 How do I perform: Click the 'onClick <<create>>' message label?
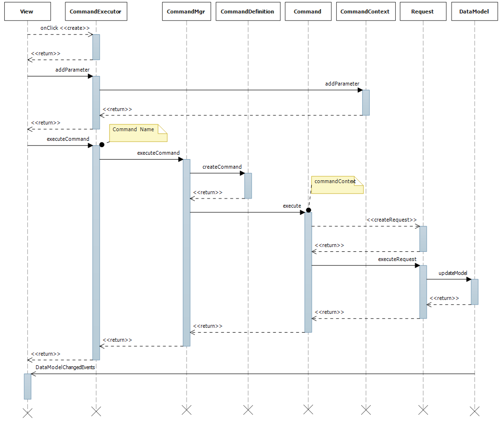pos(65,28)
